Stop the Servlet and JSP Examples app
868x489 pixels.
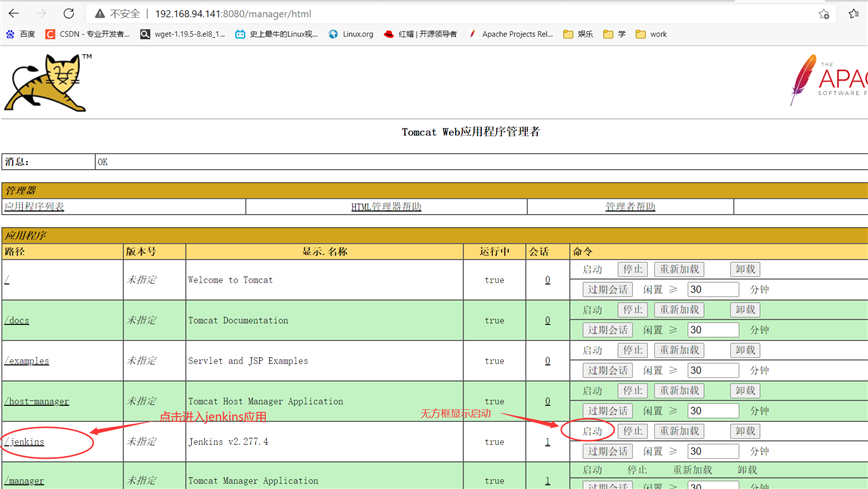pyautogui.click(x=632, y=350)
